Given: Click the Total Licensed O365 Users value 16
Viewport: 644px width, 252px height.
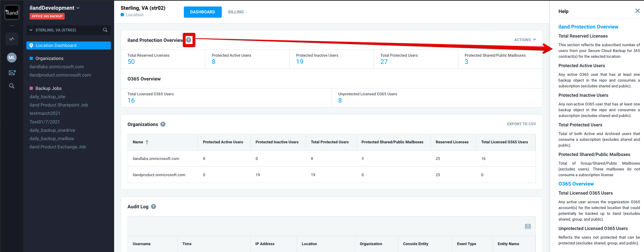Looking at the screenshot, I should click(x=131, y=100).
